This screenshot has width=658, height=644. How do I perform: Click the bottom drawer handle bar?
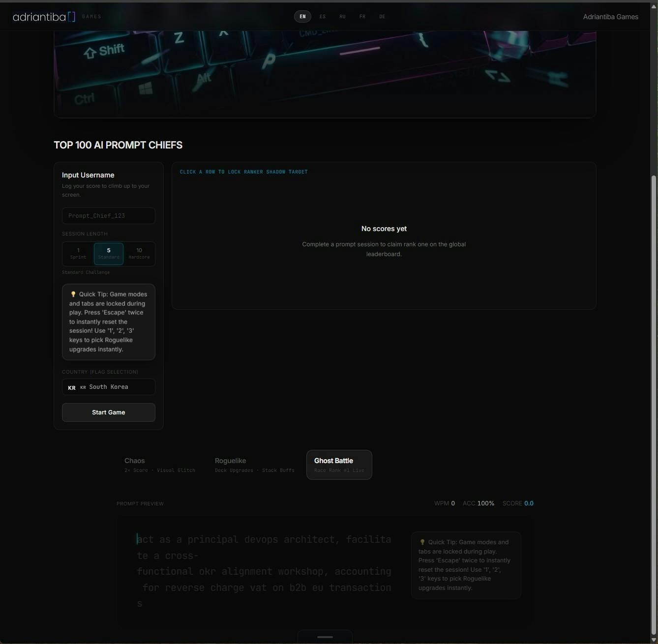point(325,637)
